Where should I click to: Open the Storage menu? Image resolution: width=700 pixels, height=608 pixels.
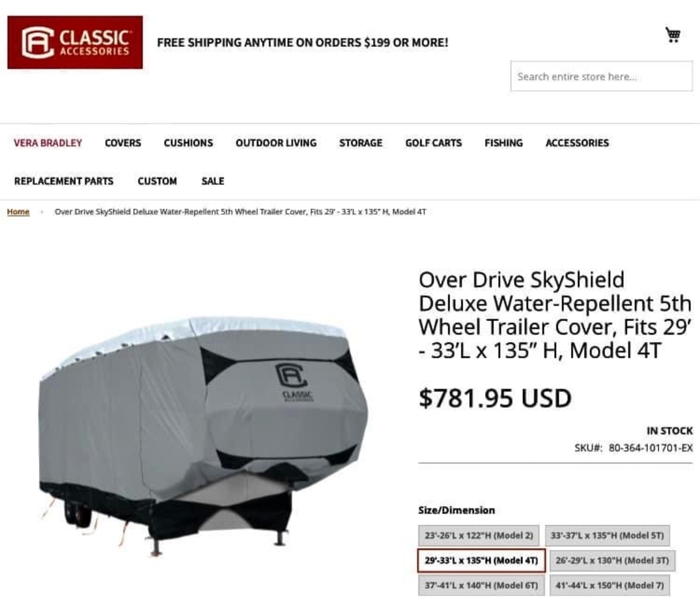pyautogui.click(x=361, y=143)
